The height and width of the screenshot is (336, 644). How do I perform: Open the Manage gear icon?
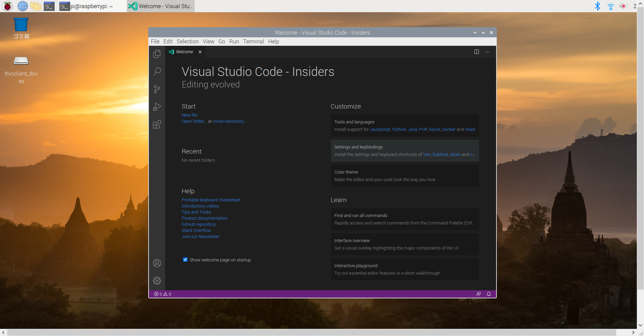[x=157, y=281]
